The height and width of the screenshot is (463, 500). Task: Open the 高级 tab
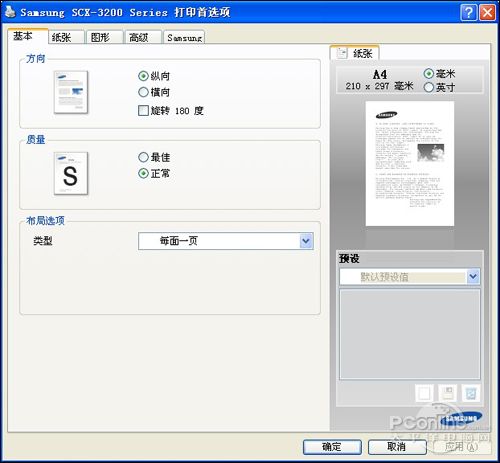[142, 37]
